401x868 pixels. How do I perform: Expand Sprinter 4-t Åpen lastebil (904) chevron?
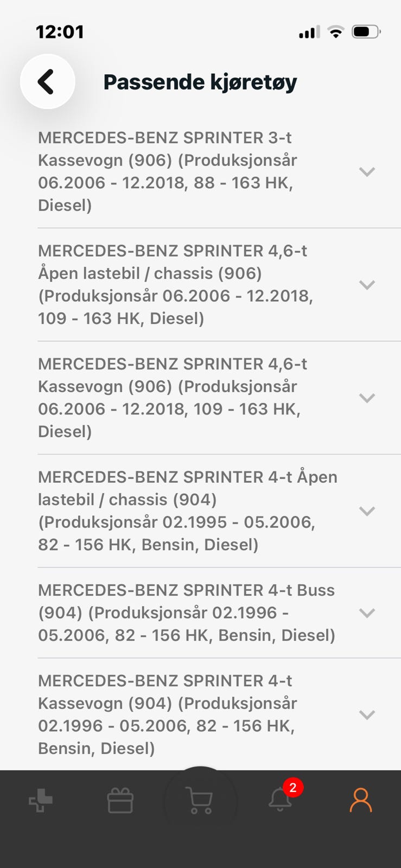tap(367, 511)
